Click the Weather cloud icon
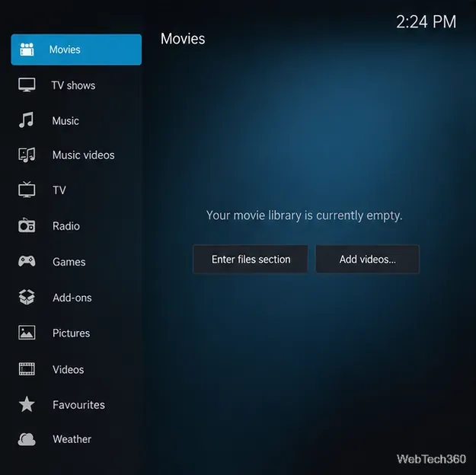Image resolution: width=476 pixels, height=475 pixels. (27, 439)
